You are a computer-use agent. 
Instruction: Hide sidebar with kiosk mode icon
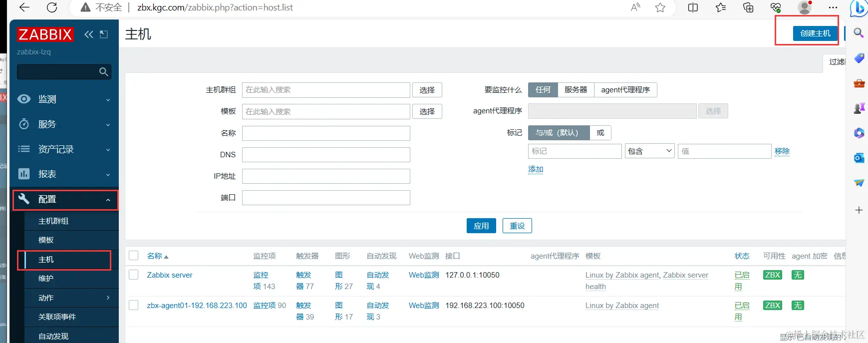click(x=104, y=34)
